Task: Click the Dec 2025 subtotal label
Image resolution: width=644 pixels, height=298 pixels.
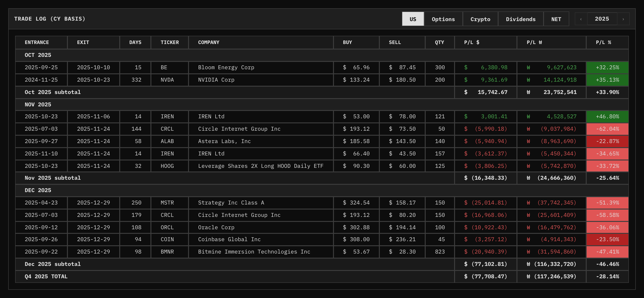Action: (x=53, y=264)
